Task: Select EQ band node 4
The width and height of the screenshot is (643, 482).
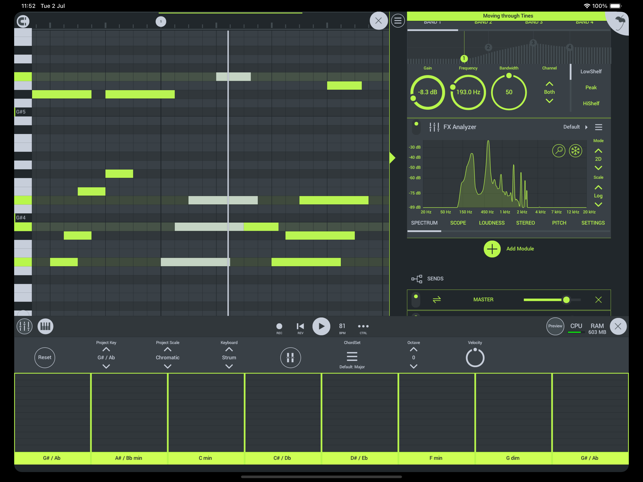Action: [570, 47]
